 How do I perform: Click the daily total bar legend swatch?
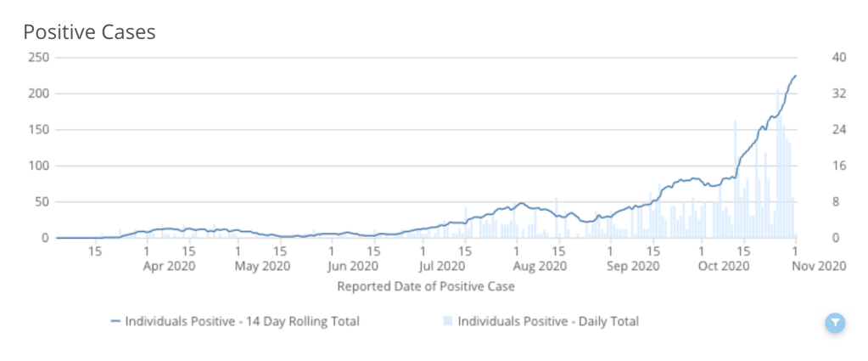(447, 322)
